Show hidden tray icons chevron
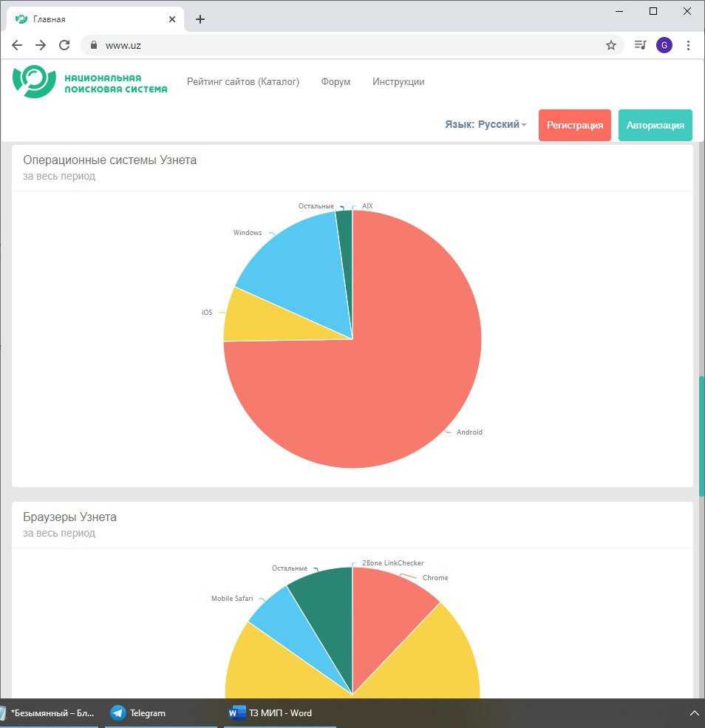Viewport: 705px width, 728px height. pos(694,712)
